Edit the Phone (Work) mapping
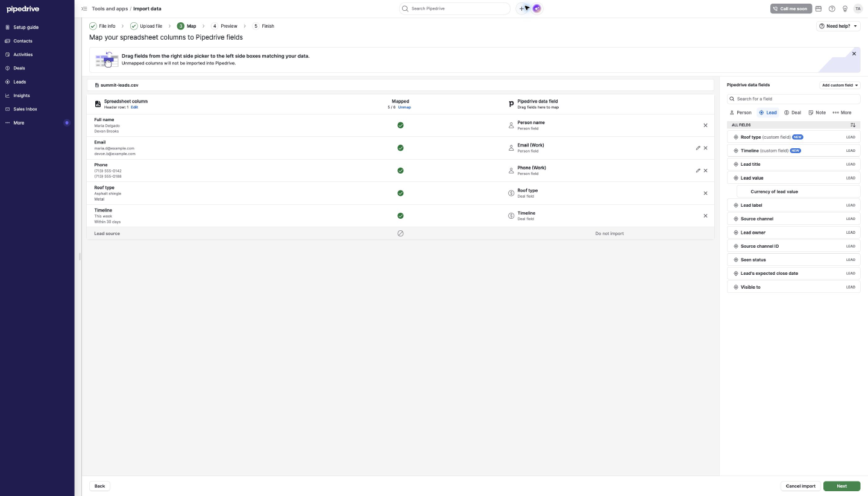Screen dimensions: 868x496 [x=698, y=171]
